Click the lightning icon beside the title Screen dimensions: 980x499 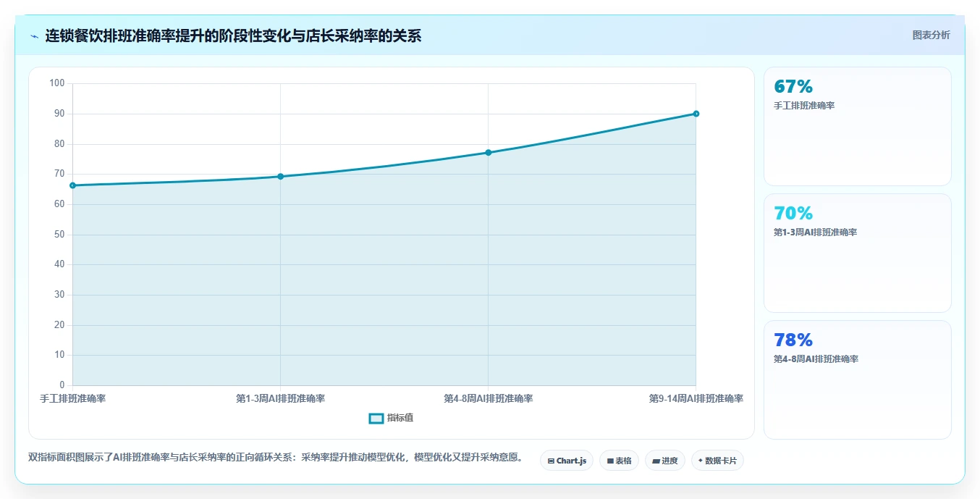pyautogui.click(x=34, y=36)
